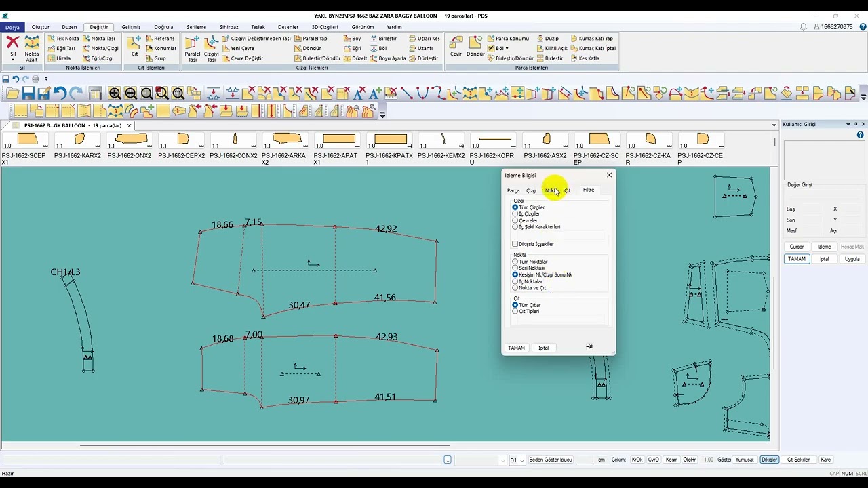Expand the Kullanıcı Girişi panel dropdown arrow
868x488 pixels.
(848, 125)
